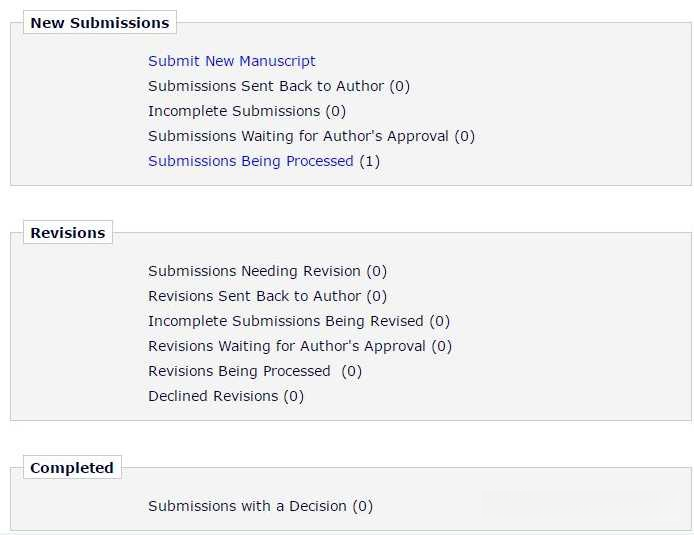Click the (0) count beside Incomplete Submissions

click(x=335, y=111)
